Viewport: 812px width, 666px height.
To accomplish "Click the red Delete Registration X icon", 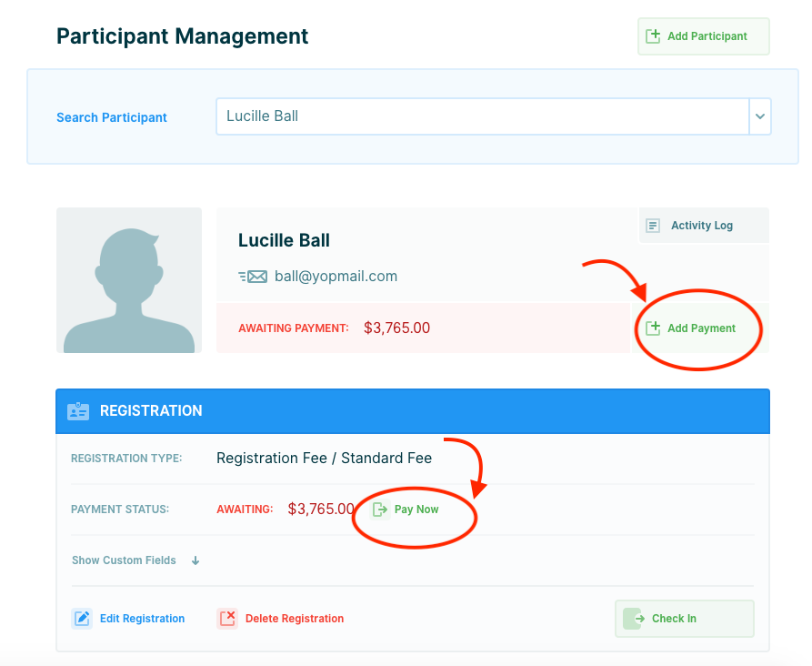I will pos(227,619).
